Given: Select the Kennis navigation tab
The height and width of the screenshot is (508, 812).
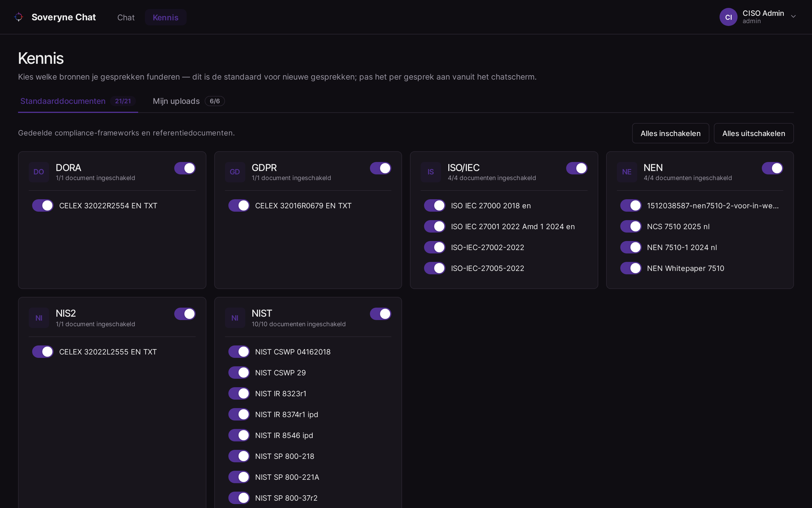Looking at the screenshot, I should 166,17.
